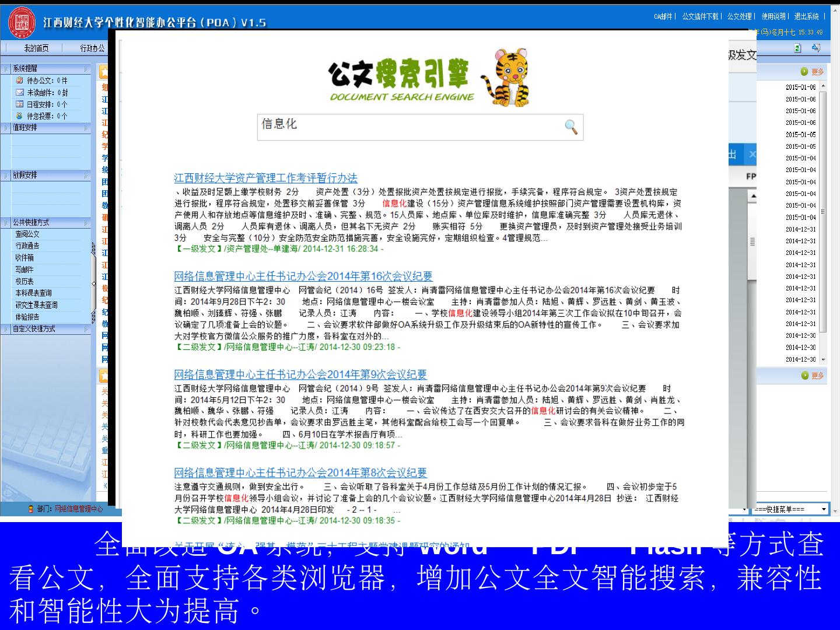
Task: Click the date stamp 2014-12-30 09:18:35
Action: pyautogui.click(x=357, y=520)
